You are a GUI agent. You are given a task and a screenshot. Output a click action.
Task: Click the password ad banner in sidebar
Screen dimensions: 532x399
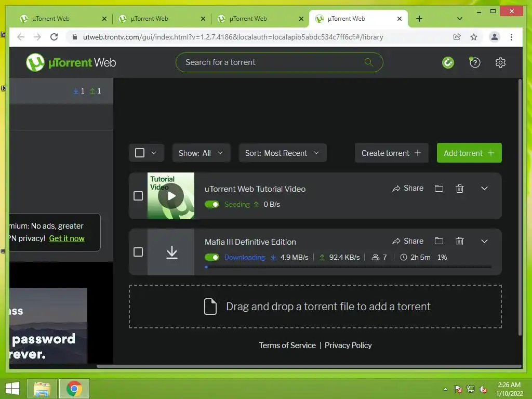click(48, 325)
